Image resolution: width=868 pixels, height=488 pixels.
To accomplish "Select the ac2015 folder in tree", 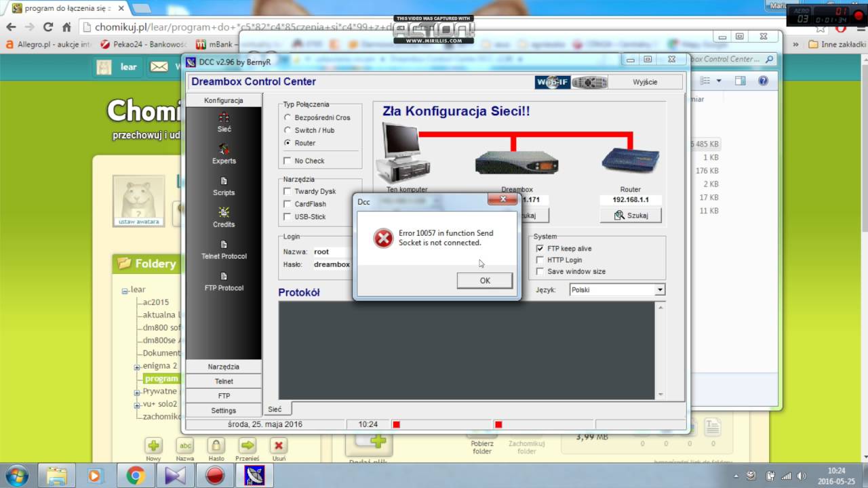I will (156, 302).
